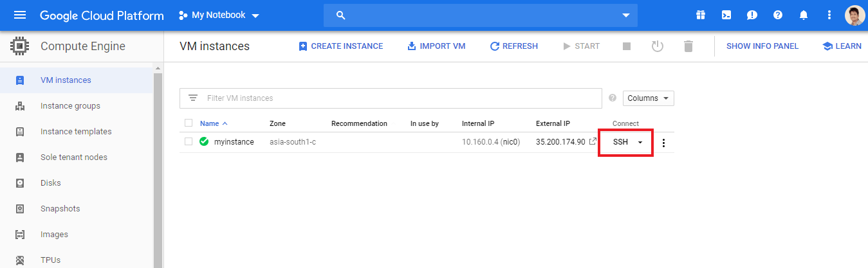Toggle the myinstance row checkbox
The height and width of the screenshot is (268, 868).
click(x=189, y=142)
